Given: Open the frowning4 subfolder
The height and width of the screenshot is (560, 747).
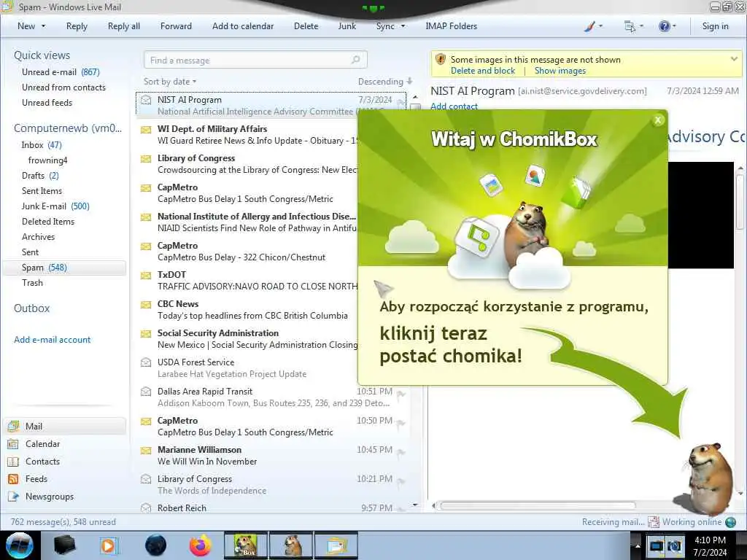Looking at the screenshot, I should click(x=47, y=160).
